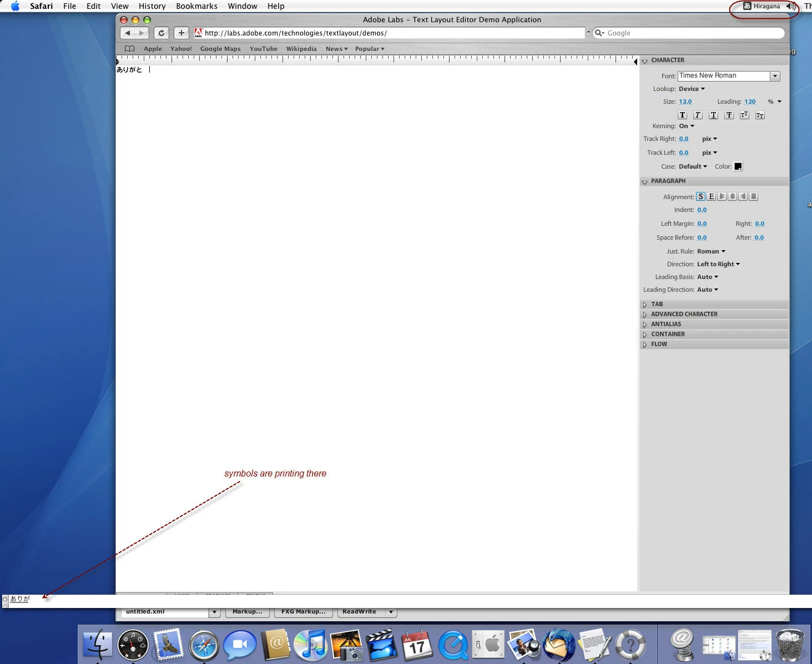Launch Dashboard from the Dock
Viewport: 812px width, 664px height.
tap(133, 645)
